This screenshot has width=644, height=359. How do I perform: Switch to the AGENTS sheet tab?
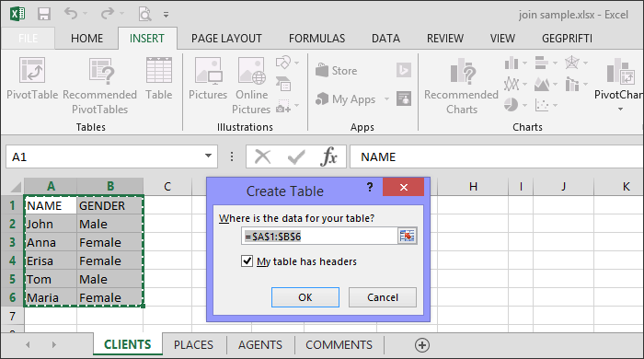260,344
